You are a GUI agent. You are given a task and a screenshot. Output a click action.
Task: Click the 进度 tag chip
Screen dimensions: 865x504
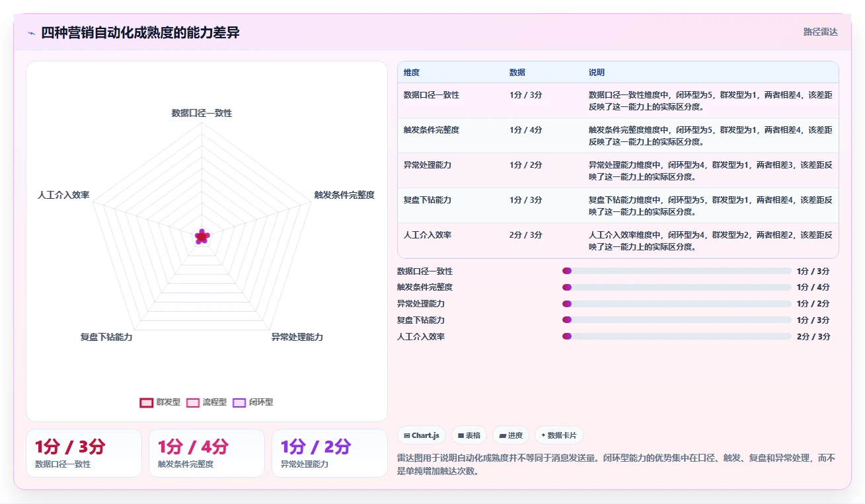pyautogui.click(x=511, y=435)
